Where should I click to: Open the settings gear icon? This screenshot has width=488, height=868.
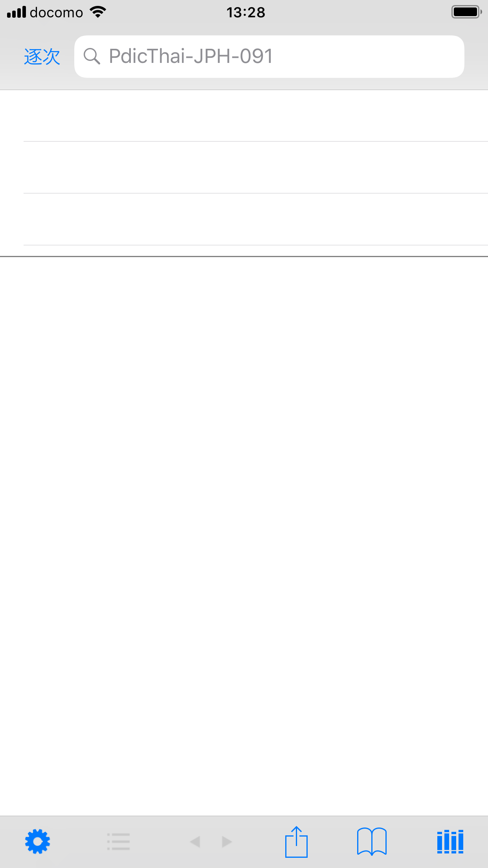pos(37,842)
